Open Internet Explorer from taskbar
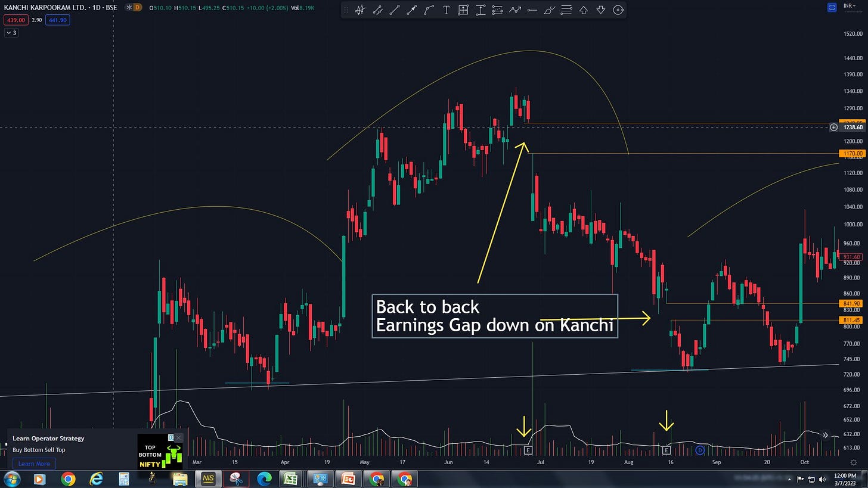 (96, 479)
